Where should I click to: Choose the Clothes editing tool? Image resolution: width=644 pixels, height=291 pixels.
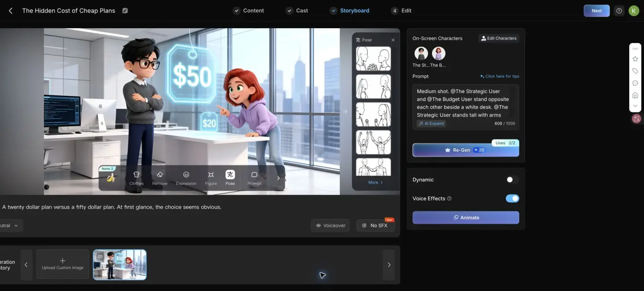click(x=136, y=178)
